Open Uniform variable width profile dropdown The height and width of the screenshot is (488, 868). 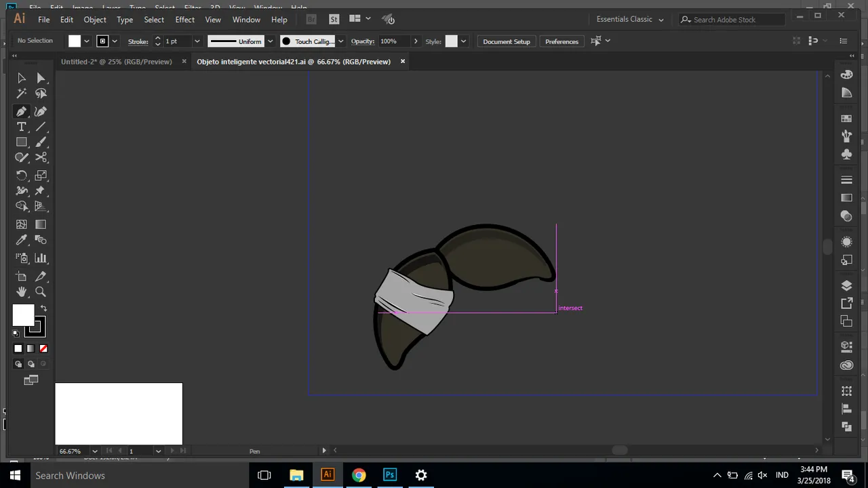(x=270, y=41)
